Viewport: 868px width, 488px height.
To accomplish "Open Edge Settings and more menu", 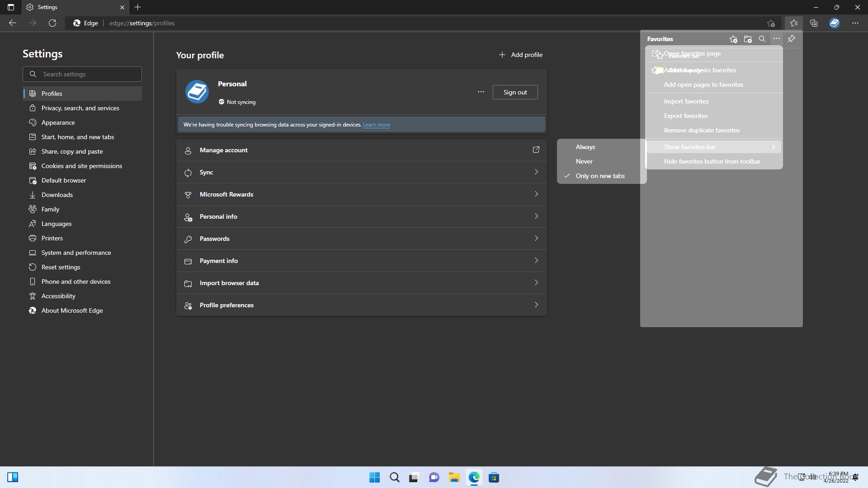I will point(855,23).
